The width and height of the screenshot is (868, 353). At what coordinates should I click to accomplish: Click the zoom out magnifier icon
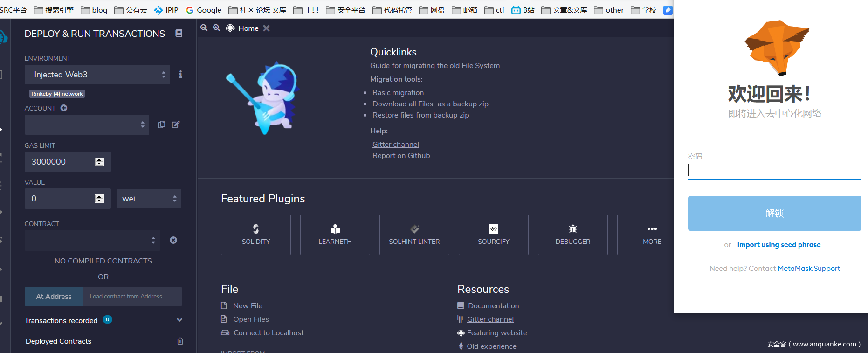point(204,28)
